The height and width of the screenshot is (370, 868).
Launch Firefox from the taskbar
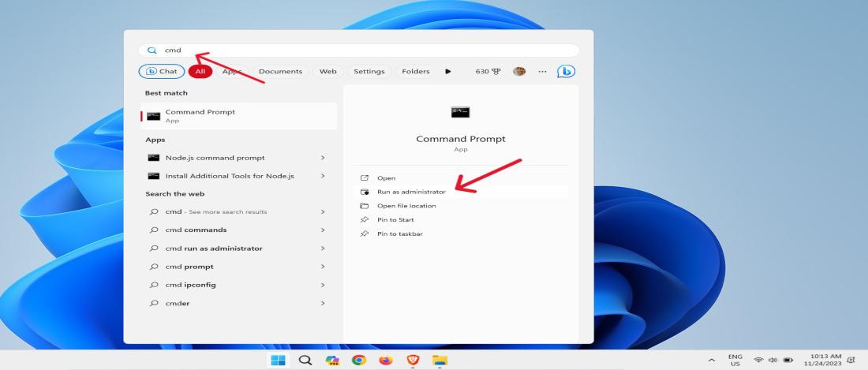click(386, 361)
